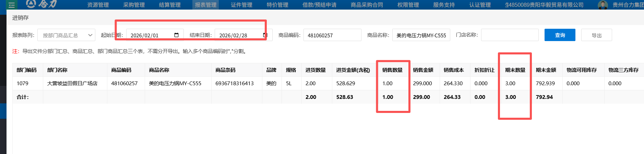The width and height of the screenshot is (644, 154).
Task: Select the 大营坡益田假日广场店 table row
Action: (72, 84)
